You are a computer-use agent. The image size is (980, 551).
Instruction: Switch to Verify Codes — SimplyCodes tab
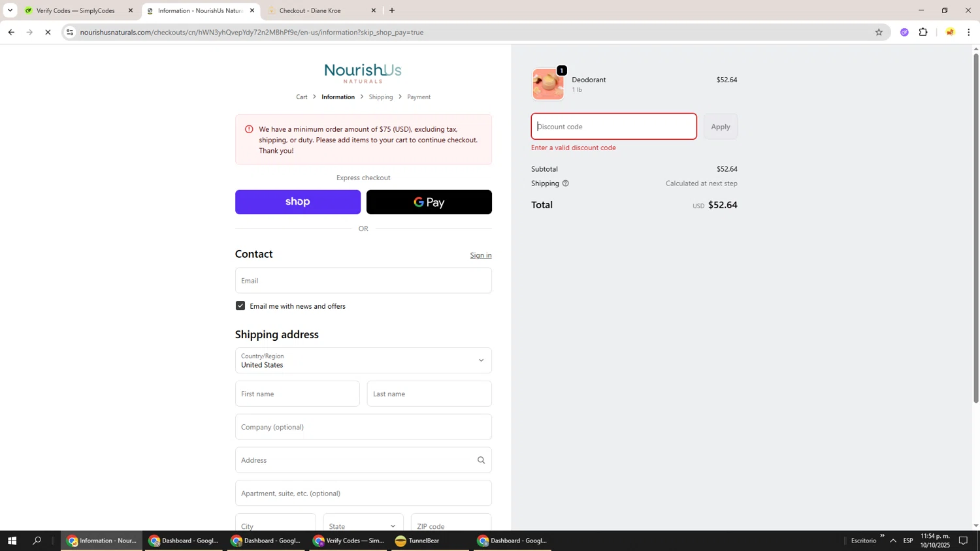coord(77,10)
